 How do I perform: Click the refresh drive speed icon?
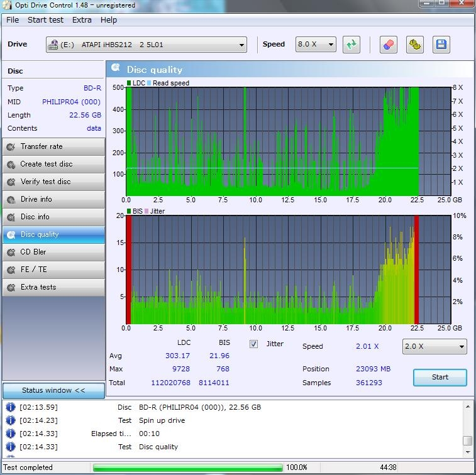tap(351, 45)
